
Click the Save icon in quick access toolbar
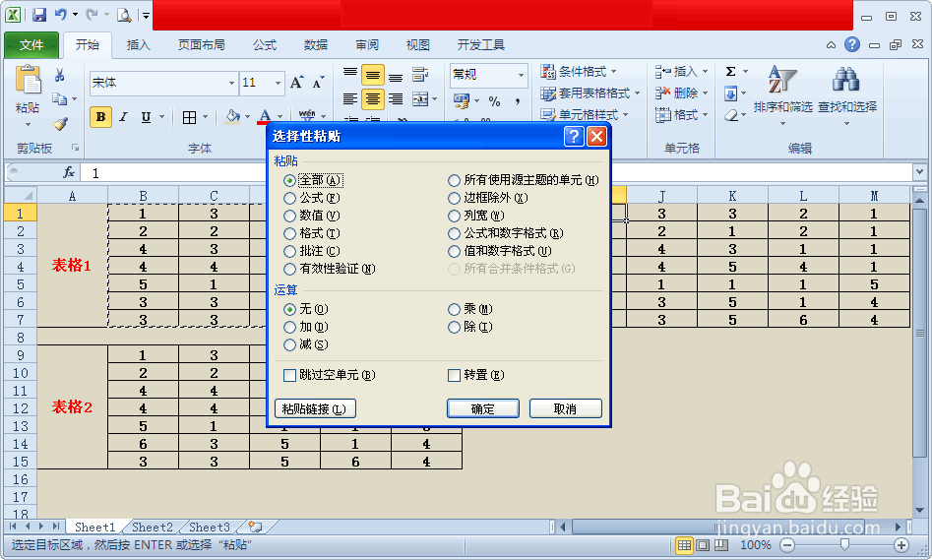[x=39, y=14]
